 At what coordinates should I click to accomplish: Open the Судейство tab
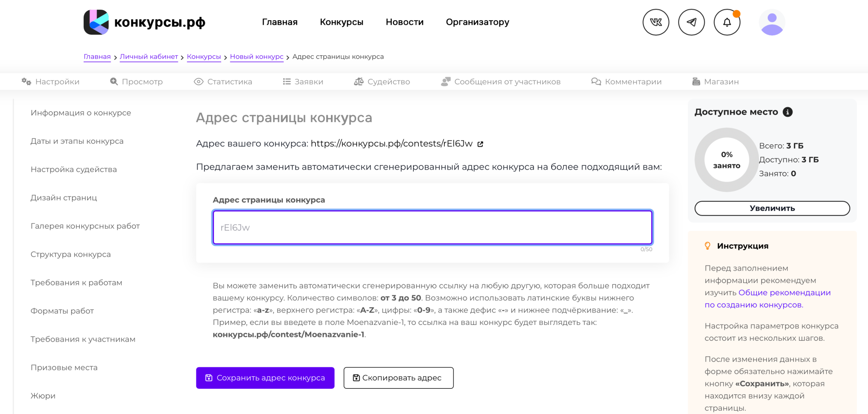tap(382, 82)
